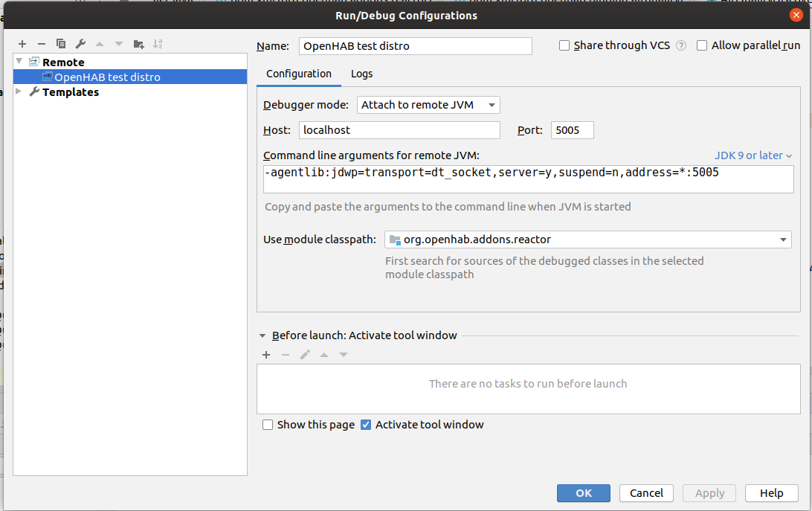Expand the Templates tree node
Screen dimensions: 812x511
coord(19,92)
